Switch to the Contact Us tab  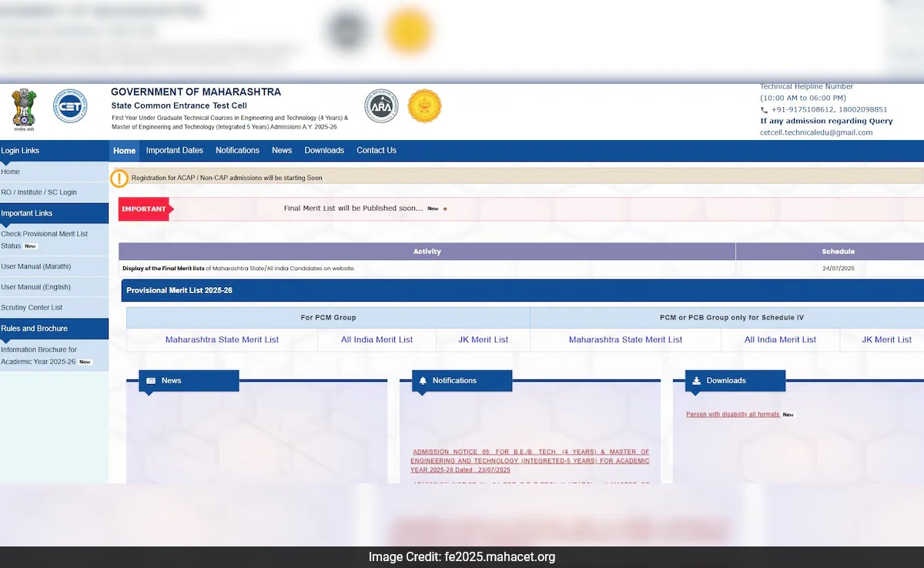pyautogui.click(x=376, y=150)
